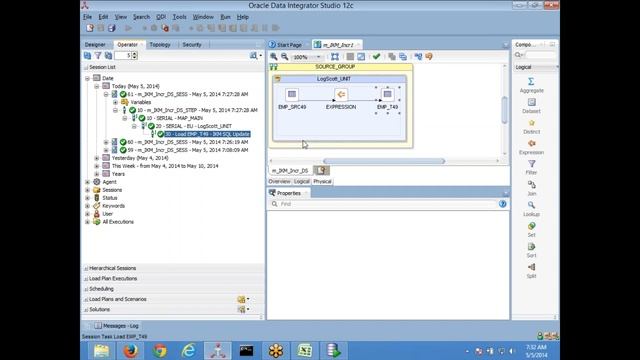This screenshot has width=640, height=360.
Task: Click the EMP_SRC49 source node
Action: (292, 95)
